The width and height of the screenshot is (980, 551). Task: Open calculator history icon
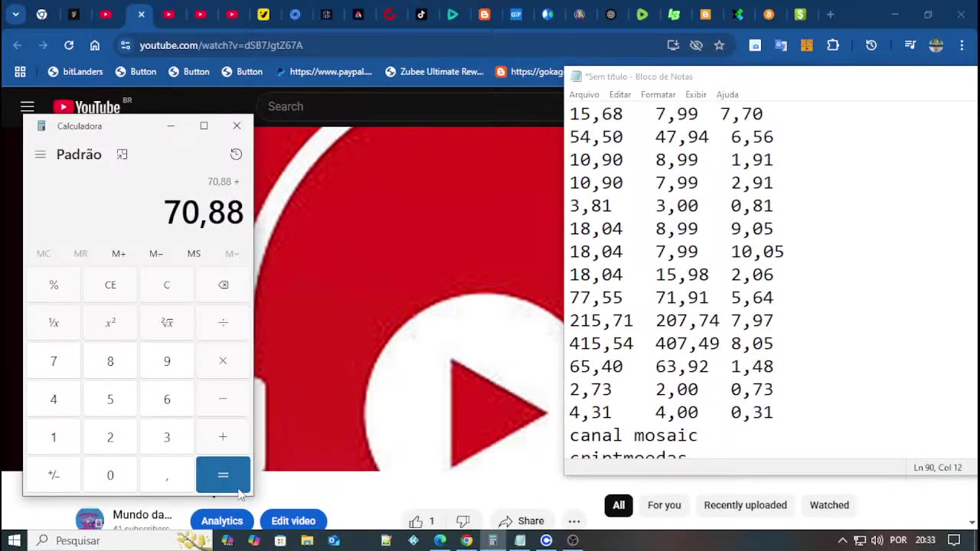236,155
